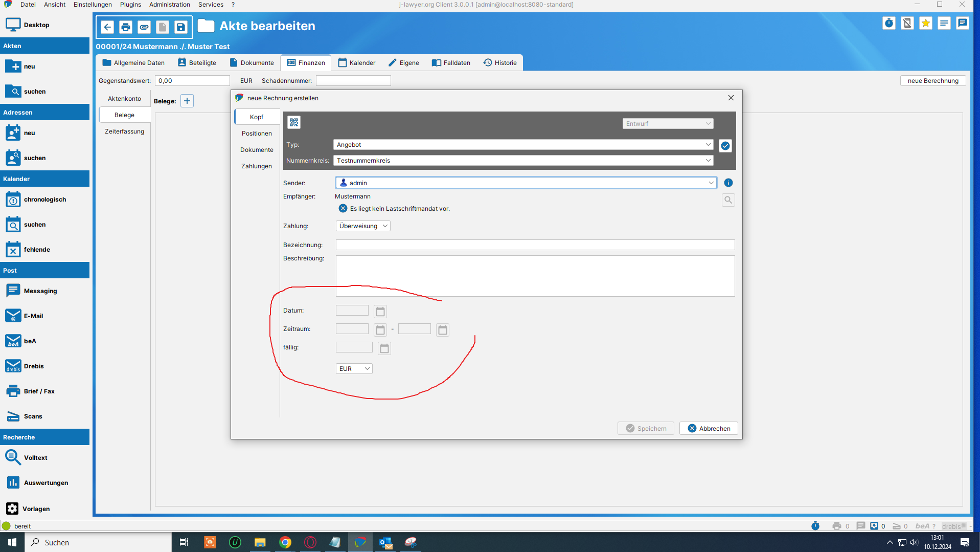Image resolution: width=980 pixels, height=552 pixels.
Task: Click the Abbrechen button
Action: pyautogui.click(x=709, y=428)
